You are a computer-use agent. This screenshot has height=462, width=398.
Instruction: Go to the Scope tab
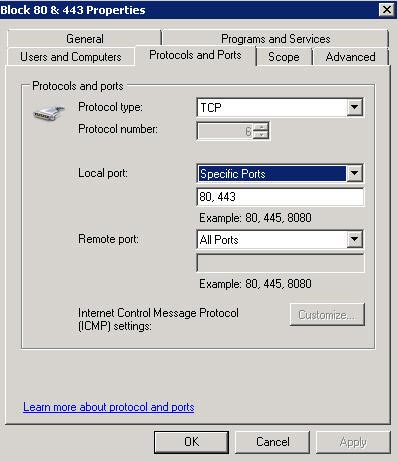point(284,57)
